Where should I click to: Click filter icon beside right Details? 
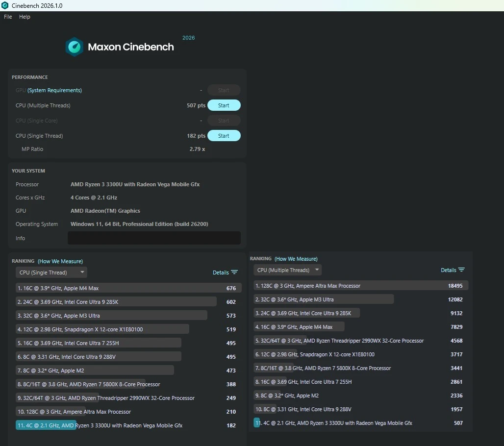(461, 270)
